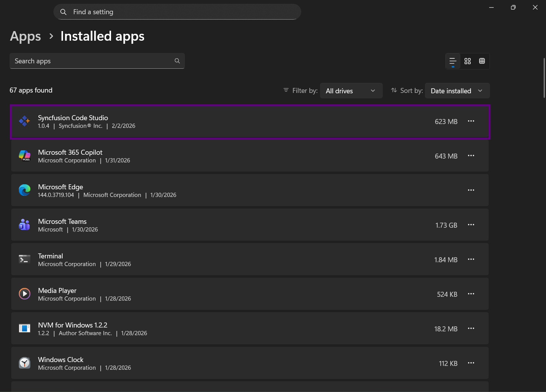Viewport: 546px width, 392px height.
Task: Click the Syncfusion Code Studio app icon
Action: pyautogui.click(x=25, y=121)
